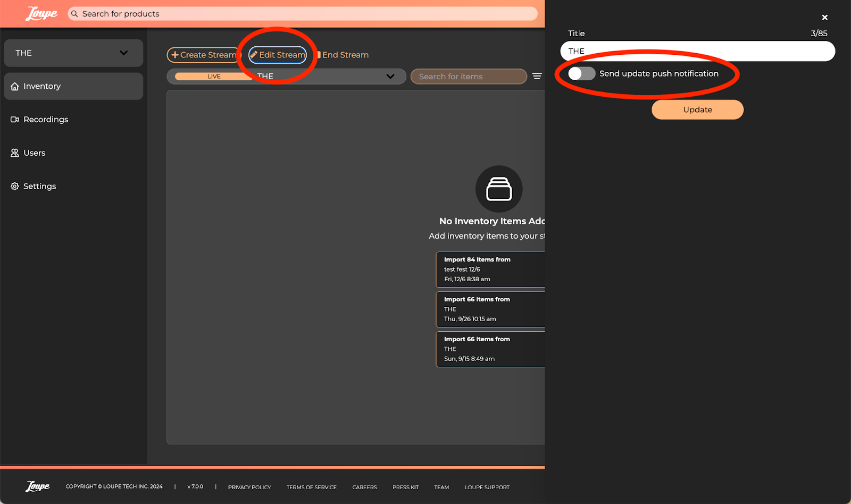Click Edit Stream button
Image resolution: width=851 pixels, height=504 pixels.
278,55
